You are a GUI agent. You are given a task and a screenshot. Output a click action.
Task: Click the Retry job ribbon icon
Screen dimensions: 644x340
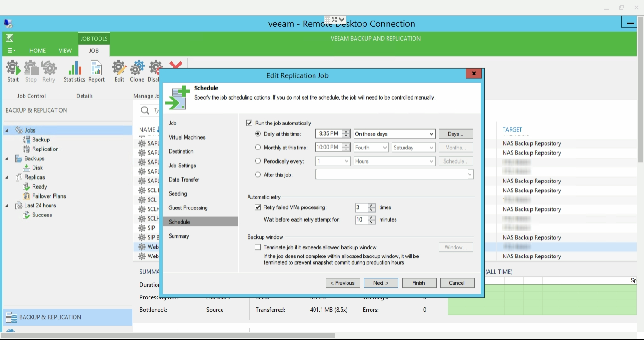pyautogui.click(x=49, y=68)
